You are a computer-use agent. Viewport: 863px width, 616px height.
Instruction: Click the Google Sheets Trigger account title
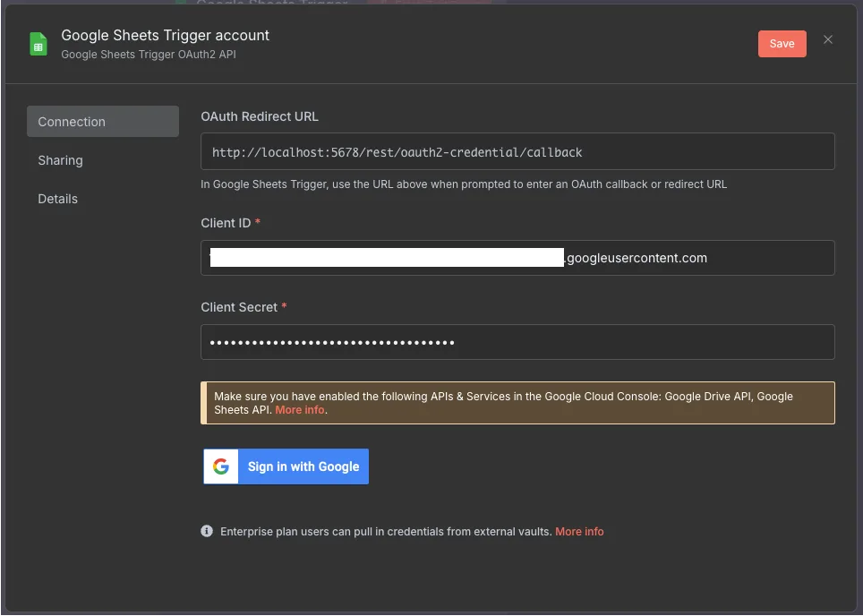click(x=165, y=35)
